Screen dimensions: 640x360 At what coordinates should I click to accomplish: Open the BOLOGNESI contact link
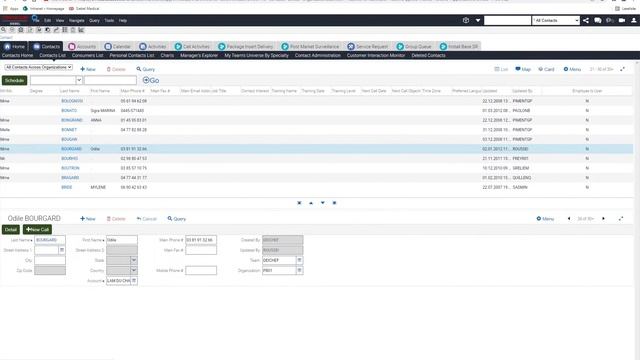tap(72, 101)
